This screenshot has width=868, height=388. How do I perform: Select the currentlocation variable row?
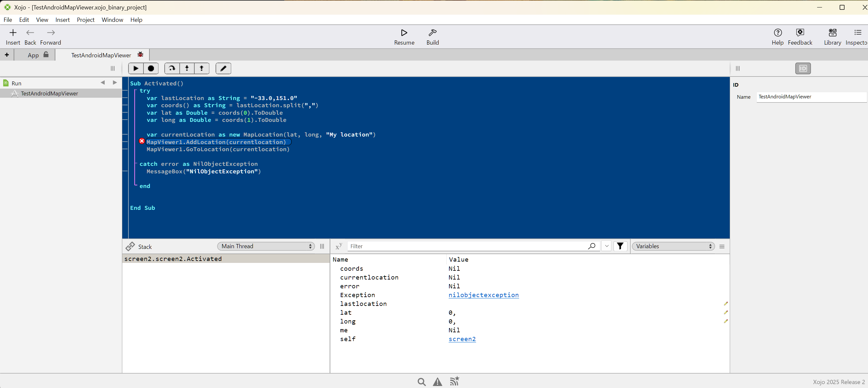coord(530,277)
